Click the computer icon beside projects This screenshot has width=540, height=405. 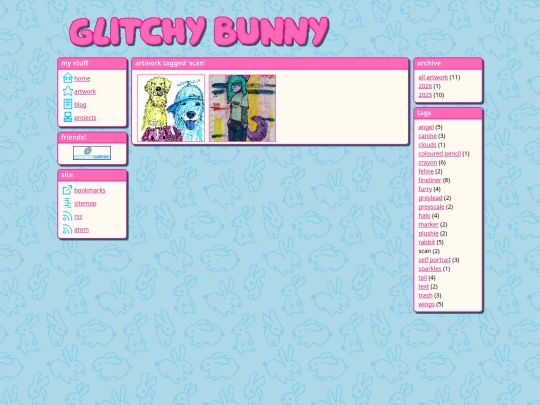(x=68, y=117)
